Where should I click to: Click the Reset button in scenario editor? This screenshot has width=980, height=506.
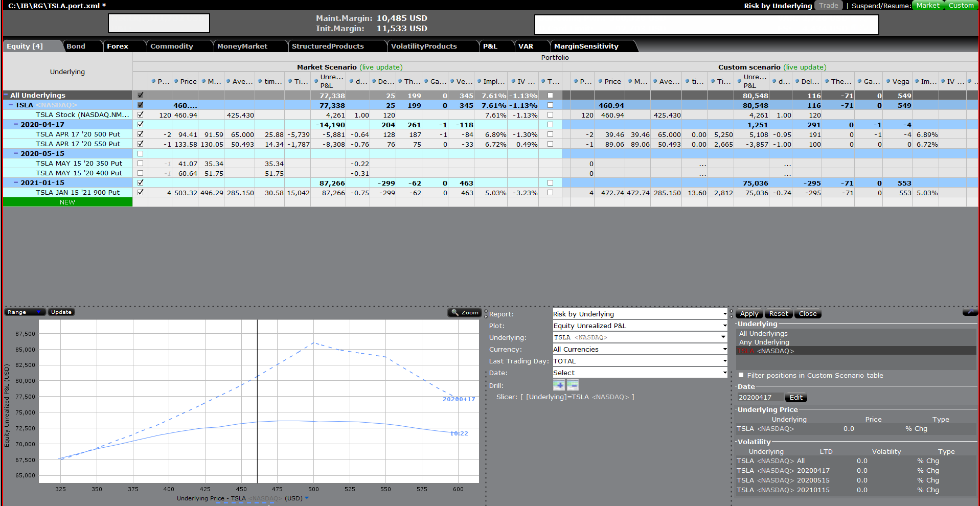(x=779, y=314)
